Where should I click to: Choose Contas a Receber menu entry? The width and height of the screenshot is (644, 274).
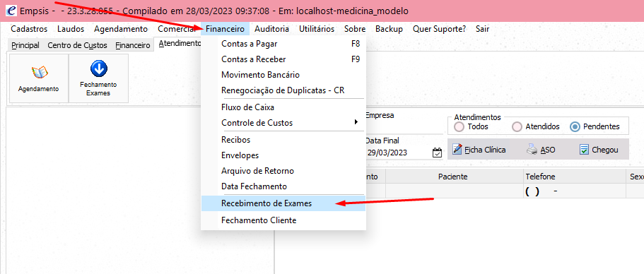(283, 59)
